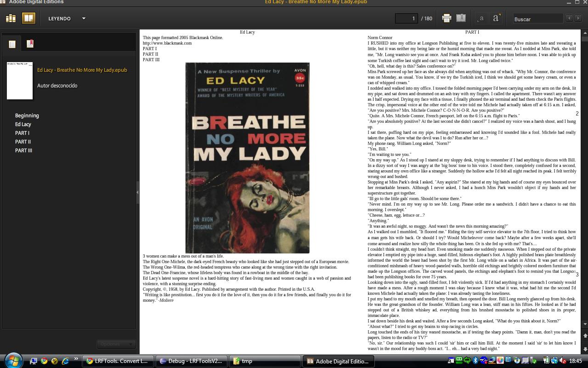Click 'PART III' link in page text

151,60
